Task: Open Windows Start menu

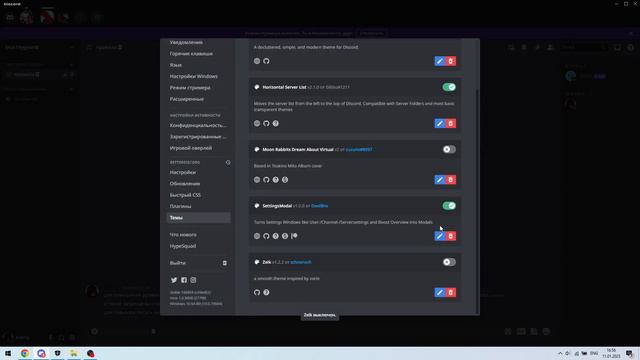Action: point(8,353)
